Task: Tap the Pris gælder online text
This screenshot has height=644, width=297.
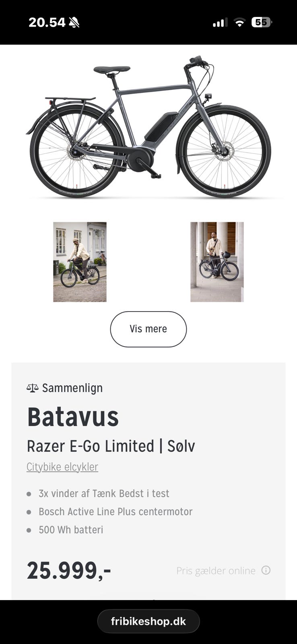Action: coord(216,571)
